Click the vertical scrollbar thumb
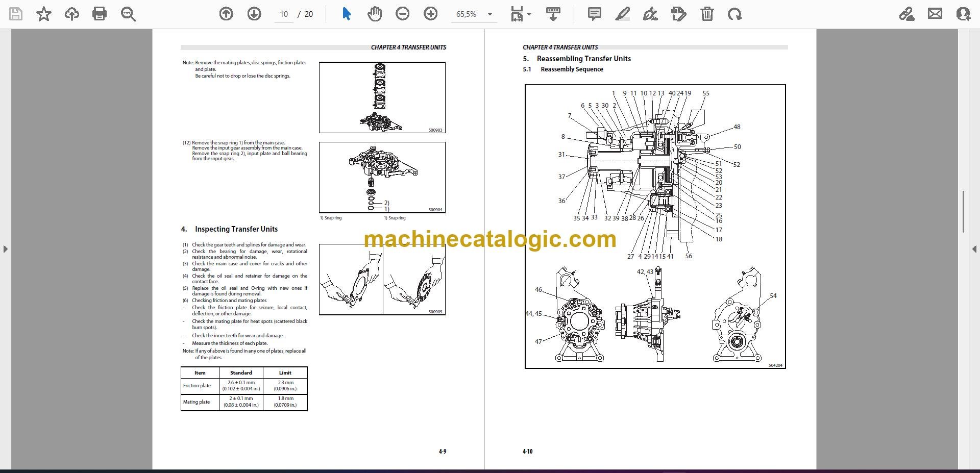Viewport: 980px width, 473px height. pyautogui.click(x=963, y=212)
